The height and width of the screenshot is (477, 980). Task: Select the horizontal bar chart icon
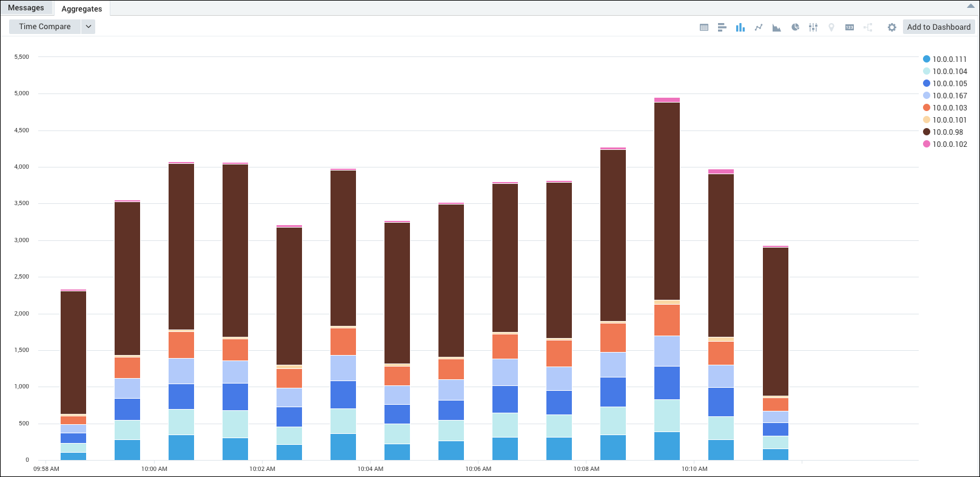point(722,27)
